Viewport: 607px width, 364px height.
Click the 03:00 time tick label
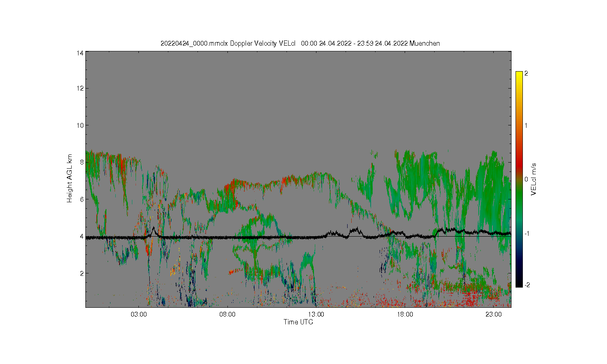click(x=139, y=314)
